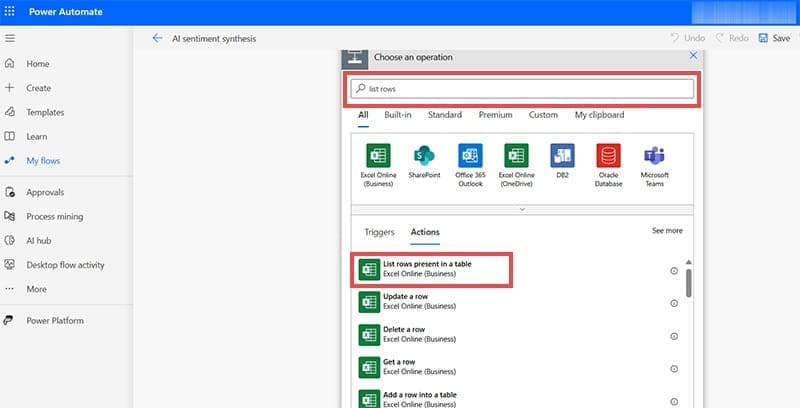Switch to the Standard tab
The image size is (800, 408).
445,115
